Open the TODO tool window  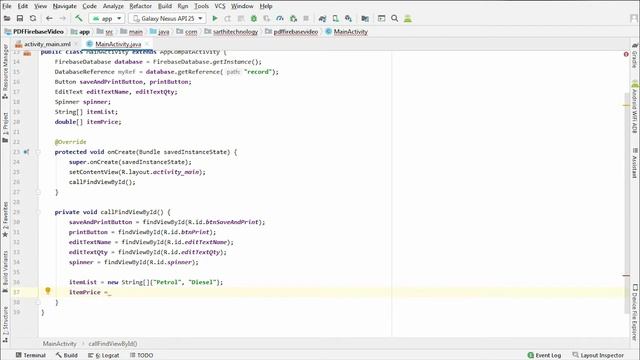click(141, 355)
